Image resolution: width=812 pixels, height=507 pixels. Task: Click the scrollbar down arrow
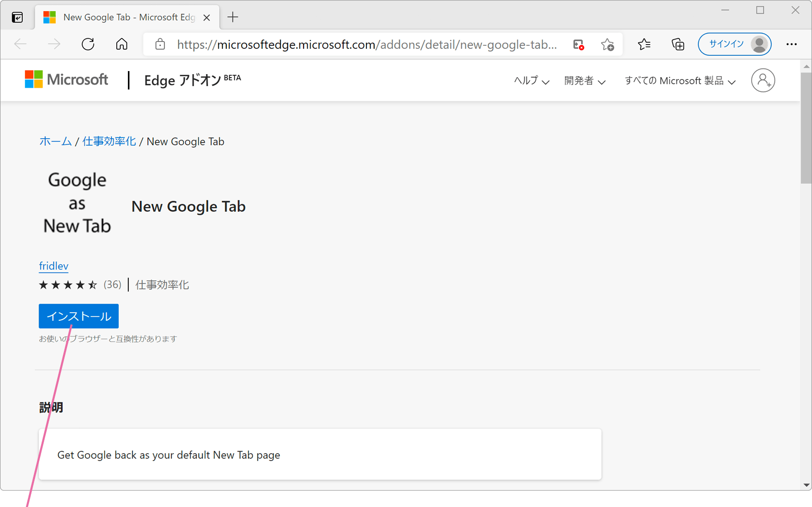806,485
